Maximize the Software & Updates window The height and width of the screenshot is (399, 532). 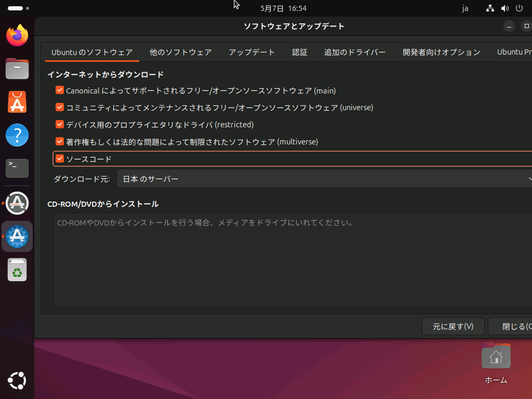(x=526, y=26)
